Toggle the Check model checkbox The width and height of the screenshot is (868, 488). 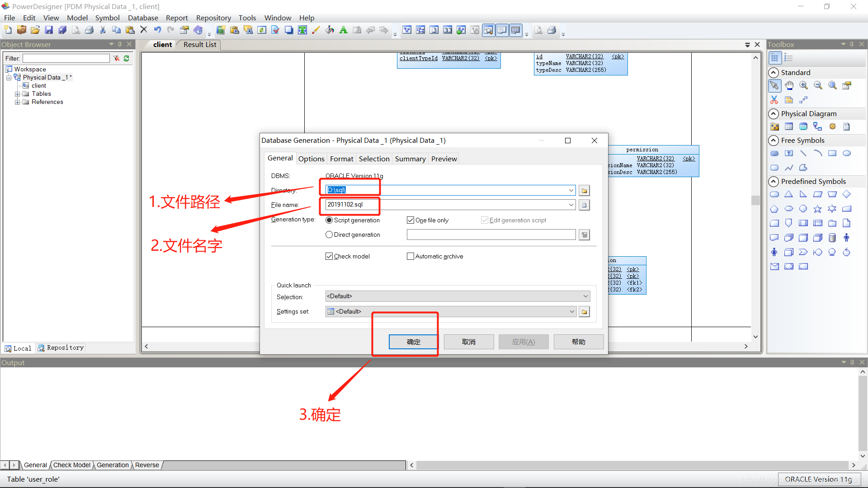click(x=329, y=256)
